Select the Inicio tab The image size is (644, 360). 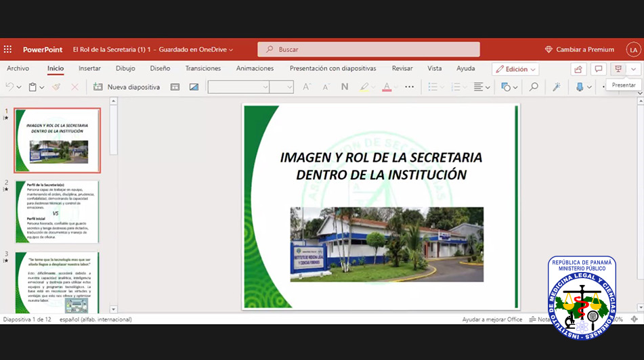tap(56, 68)
